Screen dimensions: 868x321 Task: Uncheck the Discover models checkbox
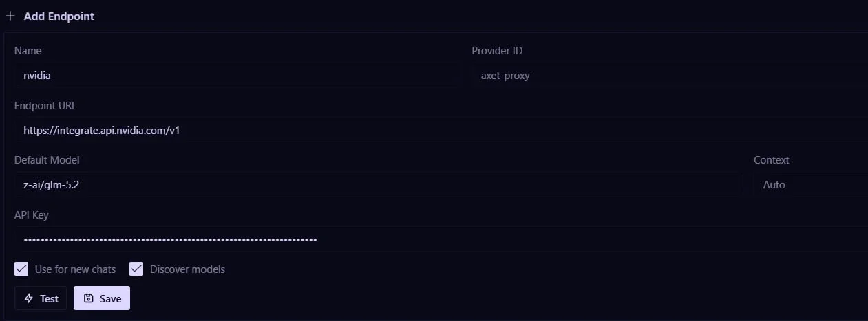[136, 269]
